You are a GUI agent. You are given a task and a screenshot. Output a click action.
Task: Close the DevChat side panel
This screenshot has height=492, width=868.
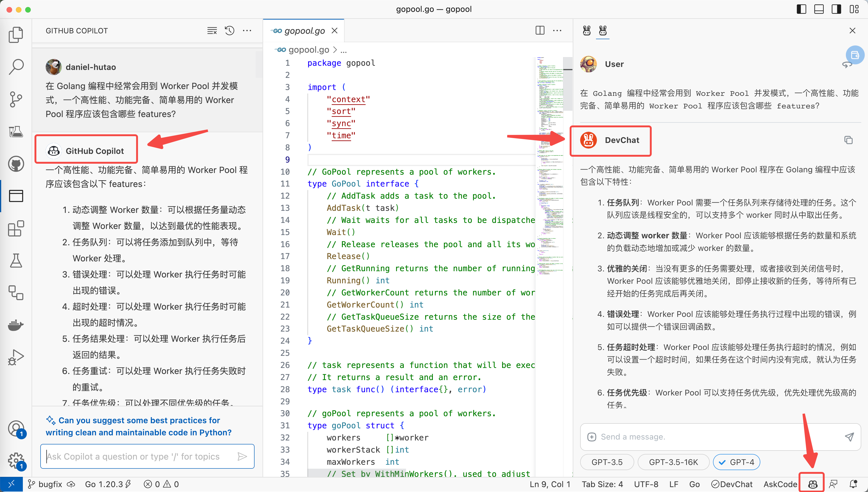[x=852, y=31]
